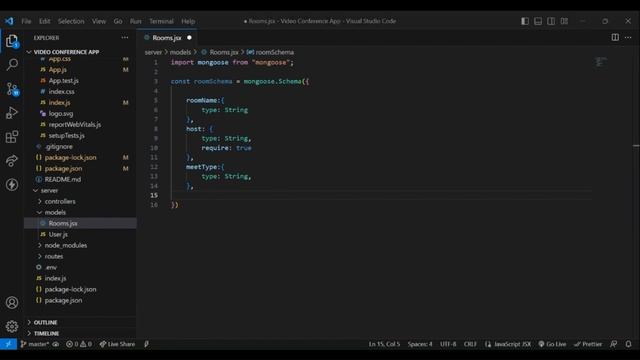Open the Explorer view in activity bar

click(x=12, y=41)
